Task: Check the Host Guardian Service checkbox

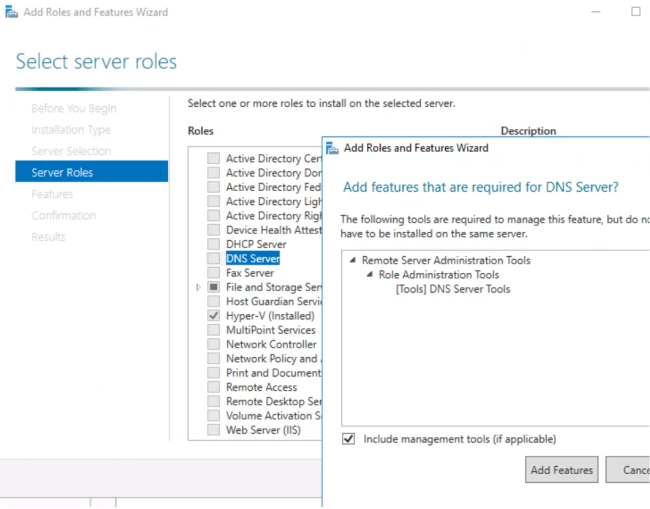Action: 213,301
